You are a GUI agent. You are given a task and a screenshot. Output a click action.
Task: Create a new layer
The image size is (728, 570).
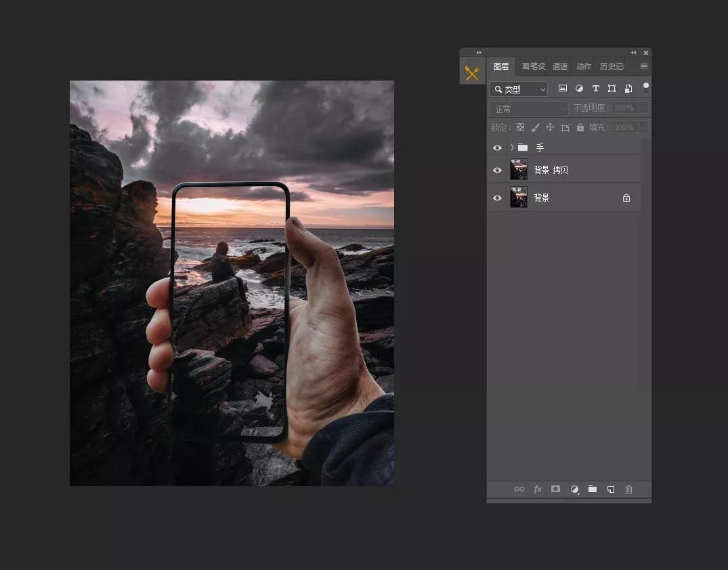[x=610, y=489]
